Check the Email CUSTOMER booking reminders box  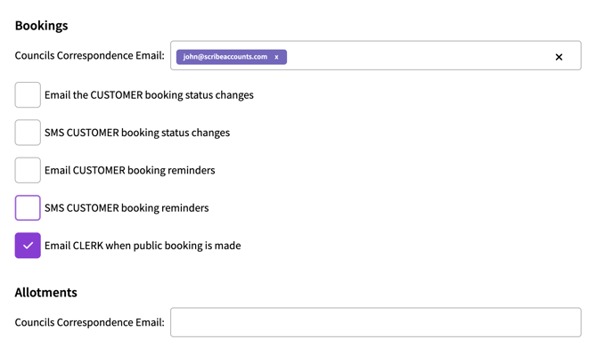click(28, 170)
